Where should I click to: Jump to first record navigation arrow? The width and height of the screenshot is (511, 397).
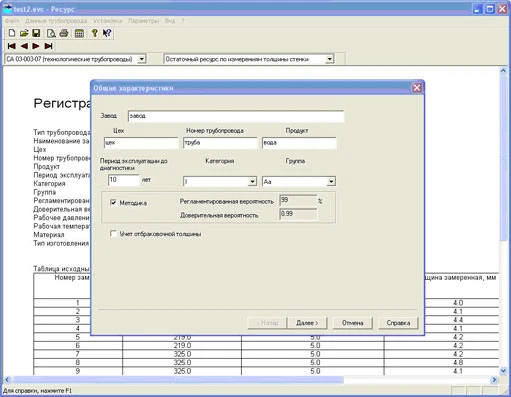12,46
